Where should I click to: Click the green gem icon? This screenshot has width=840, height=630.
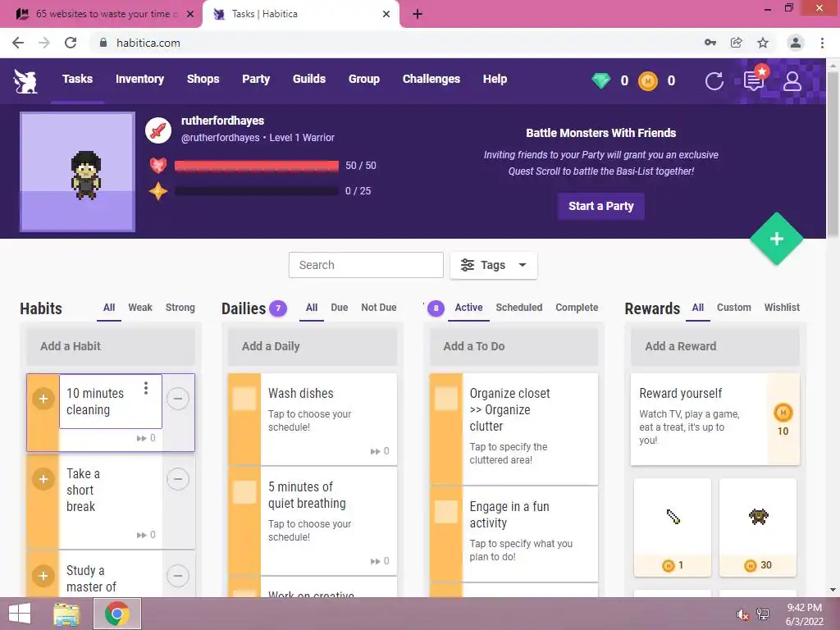[x=601, y=81]
